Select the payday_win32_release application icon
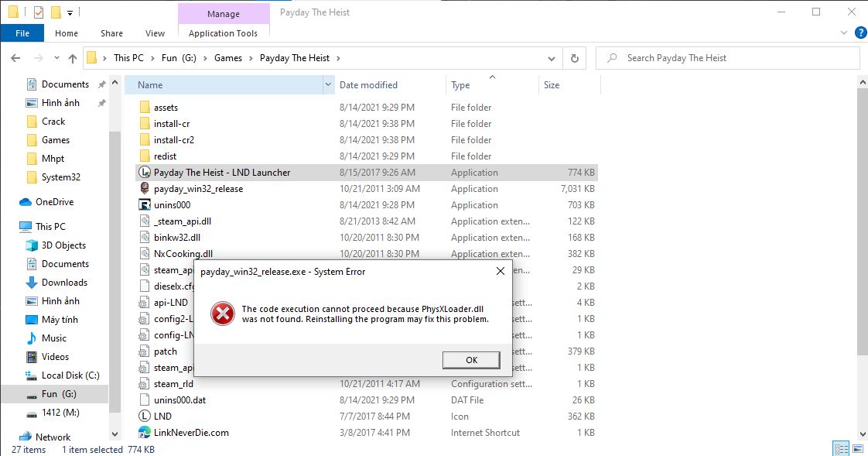The width and height of the screenshot is (868, 456). [145, 189]
